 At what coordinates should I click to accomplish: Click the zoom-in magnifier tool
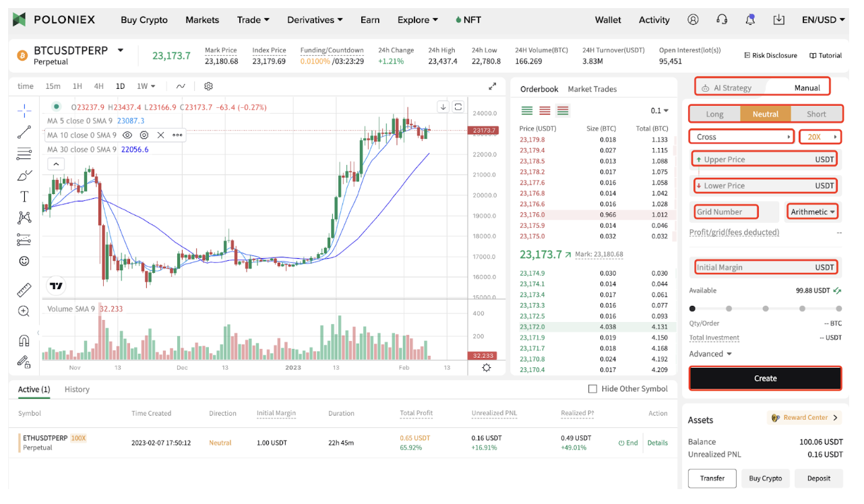pos(24,311)
